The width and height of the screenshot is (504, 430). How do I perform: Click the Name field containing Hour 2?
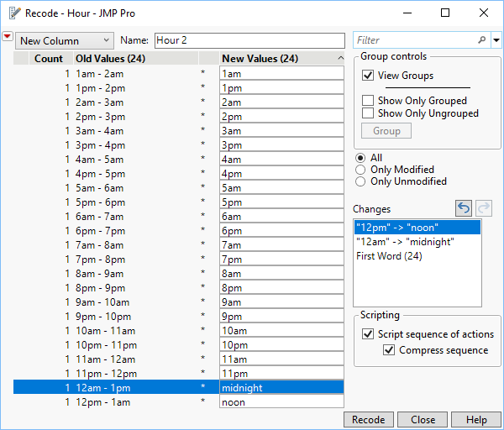[x=249, y=40]
